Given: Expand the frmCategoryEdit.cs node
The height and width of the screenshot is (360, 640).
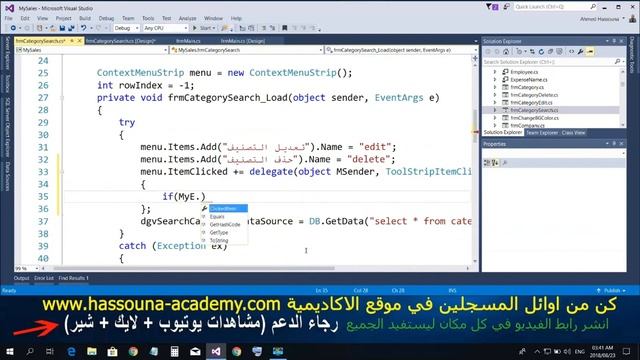Looking at the screenshot, I should 495,102.
